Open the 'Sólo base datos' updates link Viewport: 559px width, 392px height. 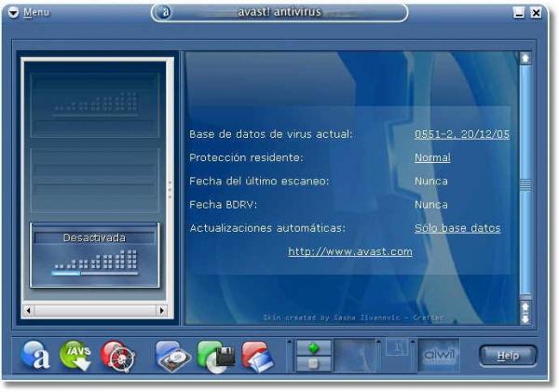coord(457,228)
